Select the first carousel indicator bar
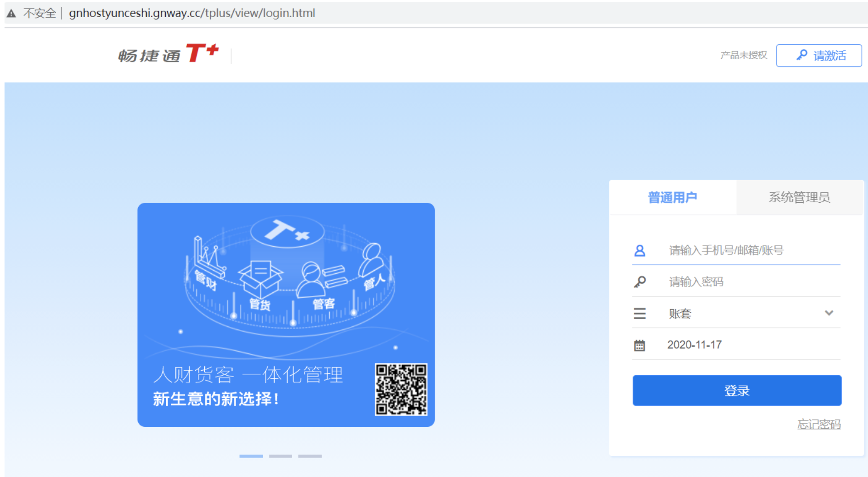Viewport: 868px width, 477px height. tap(251, 456)
